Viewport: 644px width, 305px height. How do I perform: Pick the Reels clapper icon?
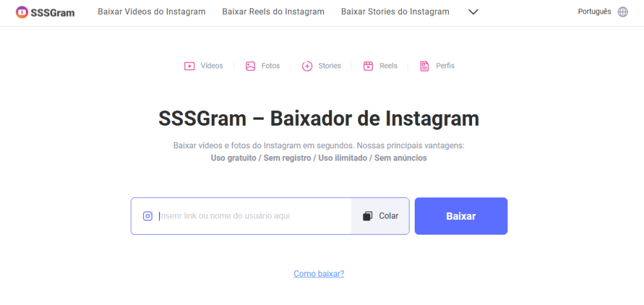(368, 66)
